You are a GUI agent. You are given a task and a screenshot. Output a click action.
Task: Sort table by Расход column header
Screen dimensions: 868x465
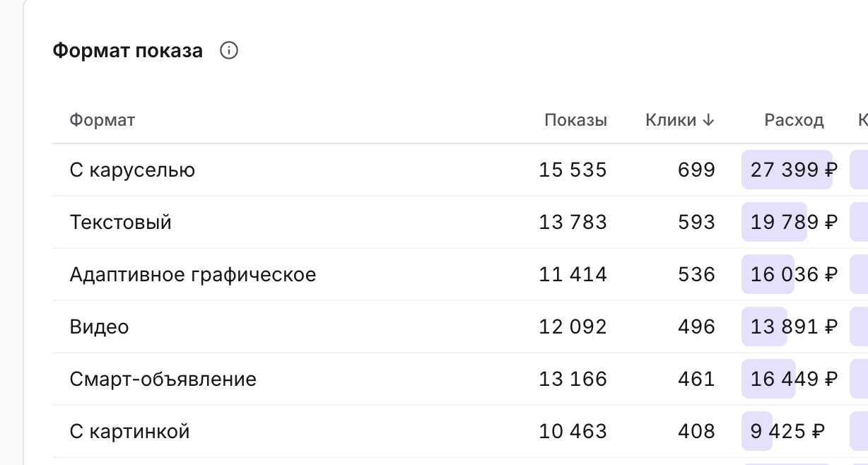pyautogui.click(x=794, y=120)
